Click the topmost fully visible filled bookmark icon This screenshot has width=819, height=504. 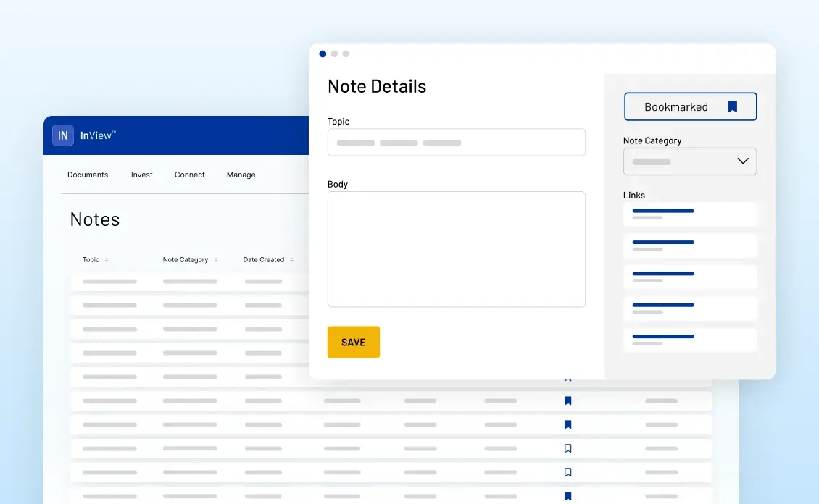(x=568, y=400)
